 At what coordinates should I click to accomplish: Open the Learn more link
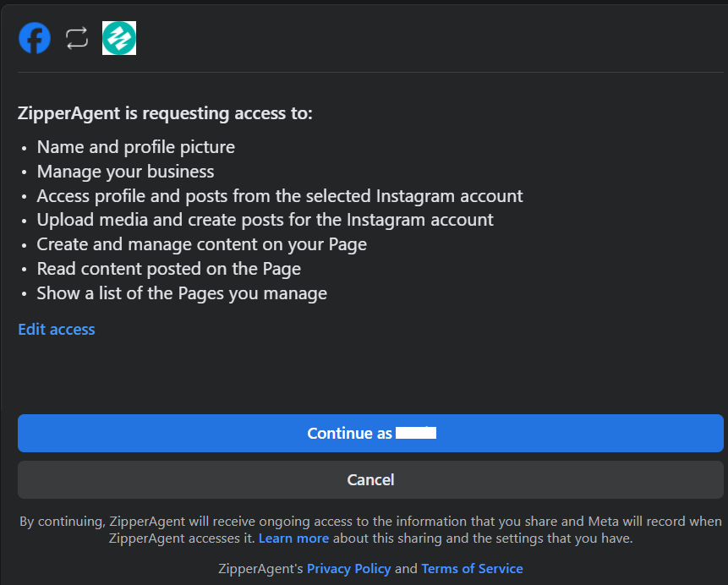point(293,538)
